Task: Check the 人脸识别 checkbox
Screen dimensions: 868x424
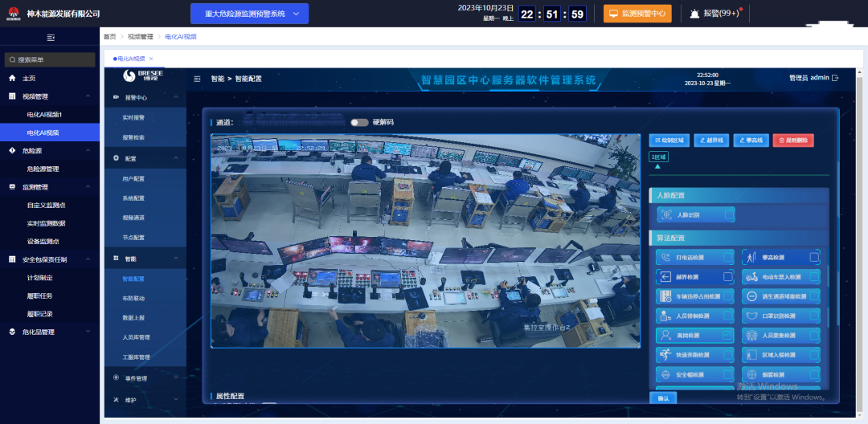Action: (x=728, y=214)
